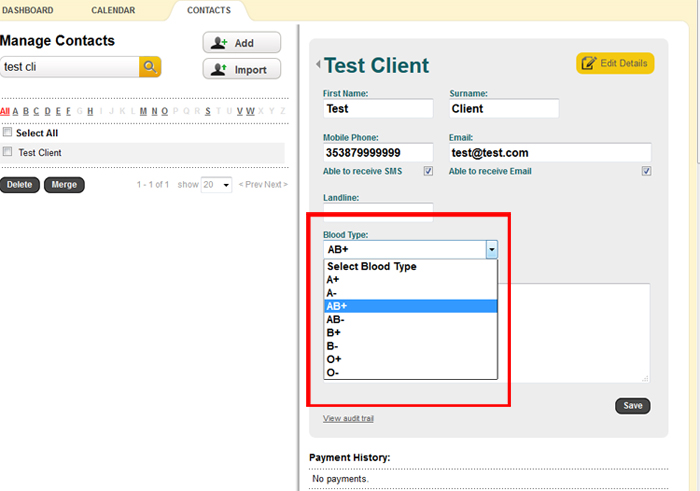This screenshot has height=491, width=700.
Task: Filter contacts by letter O
Action: pos(165,111)
